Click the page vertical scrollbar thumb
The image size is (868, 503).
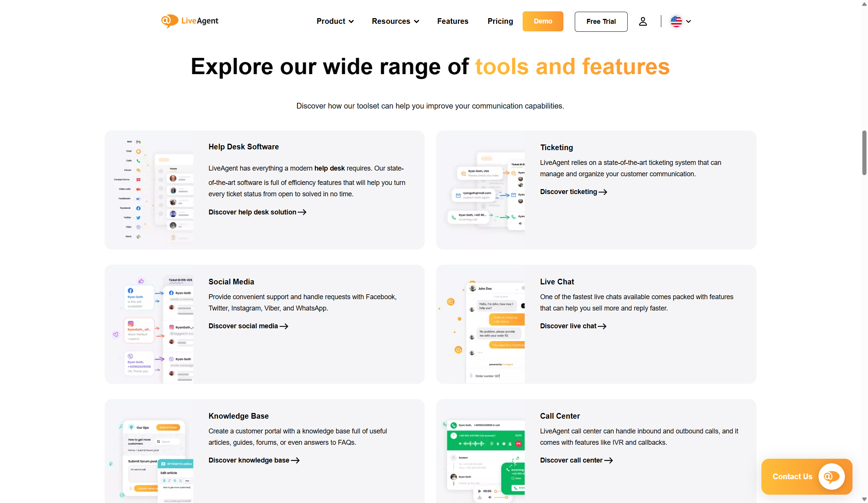click(864, 152)
